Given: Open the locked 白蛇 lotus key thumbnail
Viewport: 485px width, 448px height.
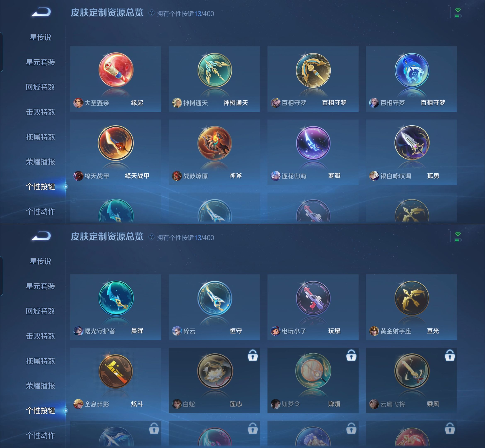Looking at the screenshot, I should (215, 371).
